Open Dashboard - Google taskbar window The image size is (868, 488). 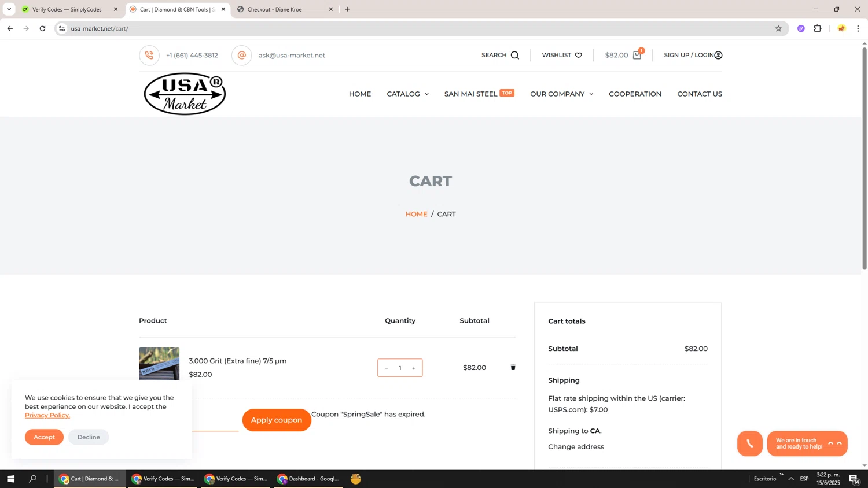[308, 479]
